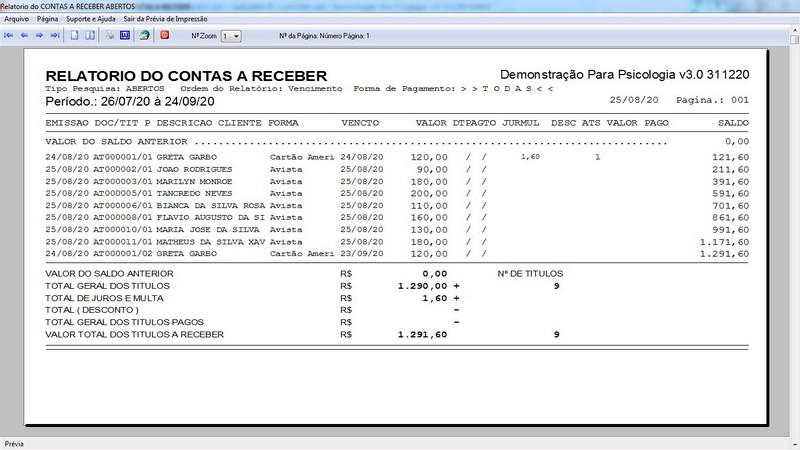The height and width of the screenshot is (450, 800).
Task: Click the saldo value 1.171,60
Action: pos(724,242)
